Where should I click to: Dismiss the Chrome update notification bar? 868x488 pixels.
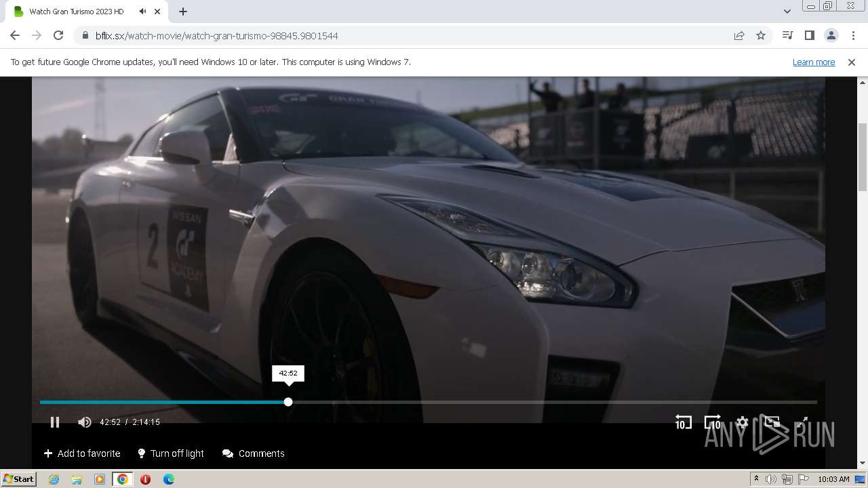(852, 62)
